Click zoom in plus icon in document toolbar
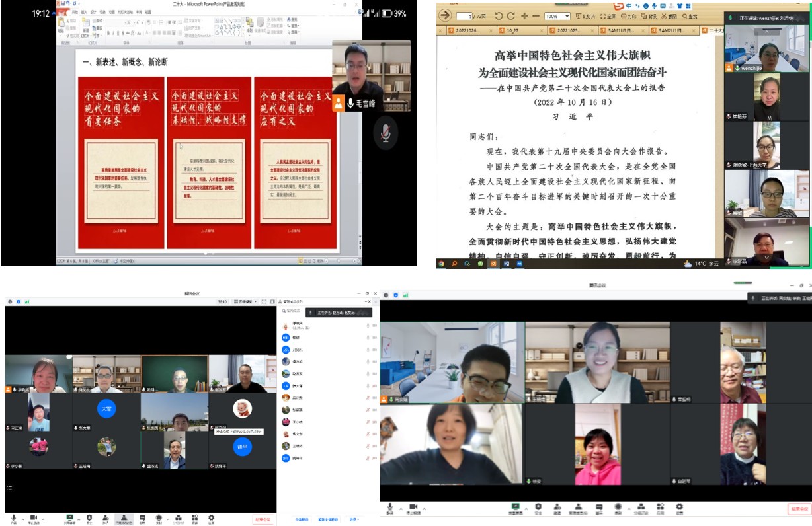This screenshot has width=812, height=526. tap(524, 16)
